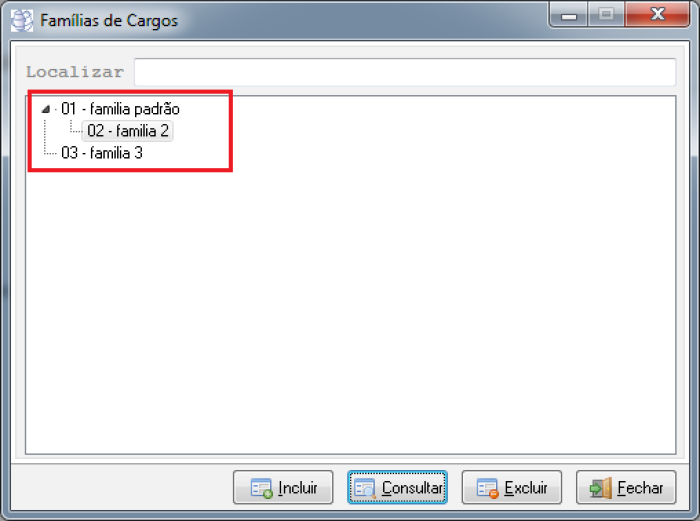Click the Famílias de Cargos title text
Image resolution: width=700 pixels, height=521 pixels.
(x=109, y=21)
